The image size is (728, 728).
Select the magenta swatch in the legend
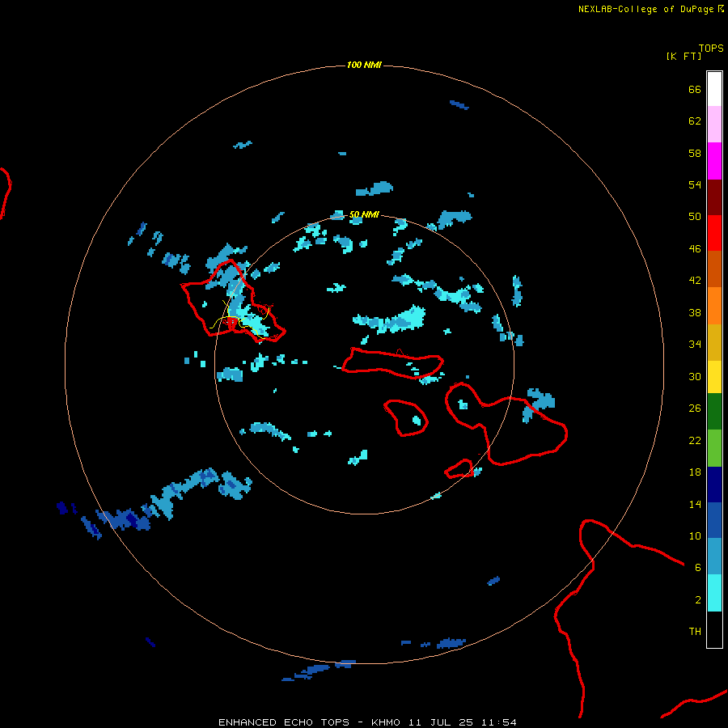pyautogui.click(x=714, y=161)
